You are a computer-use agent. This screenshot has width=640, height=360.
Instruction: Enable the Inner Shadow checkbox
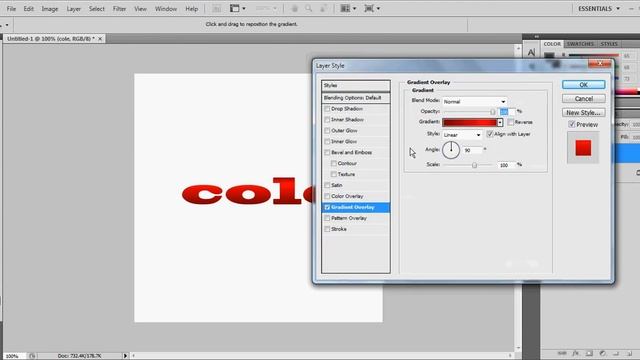tap(327, 120)
